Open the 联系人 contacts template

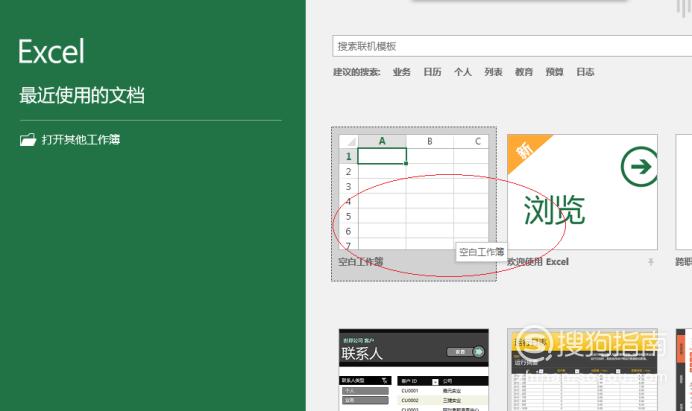414,370
